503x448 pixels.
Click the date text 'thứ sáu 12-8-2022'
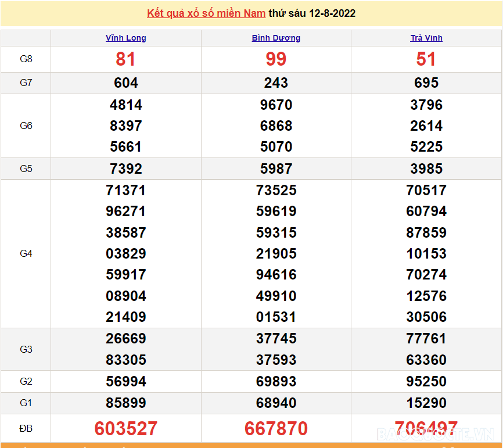pos(312,13)
